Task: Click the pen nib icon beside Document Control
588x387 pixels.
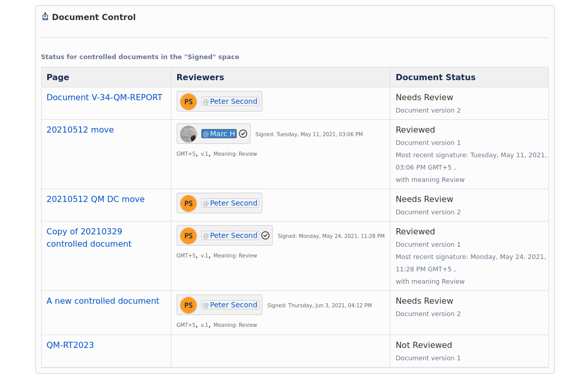Action: point(45,16)
